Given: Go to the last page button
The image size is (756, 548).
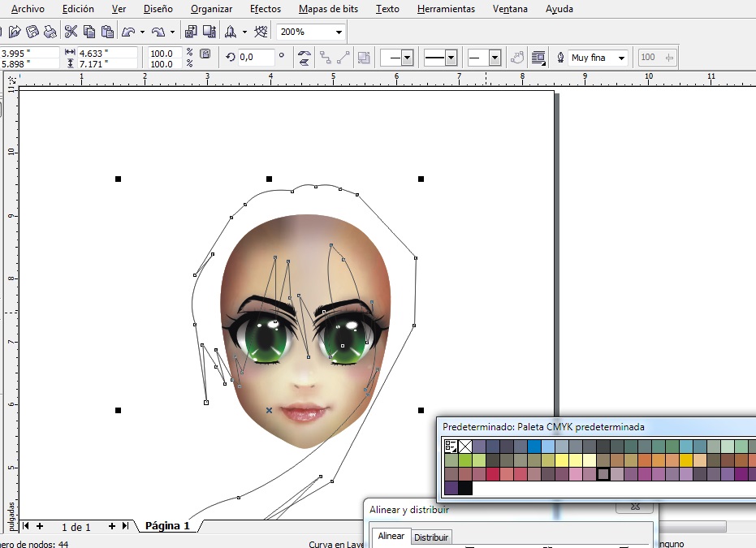Looking at the screenshot, I should [125, 526].
